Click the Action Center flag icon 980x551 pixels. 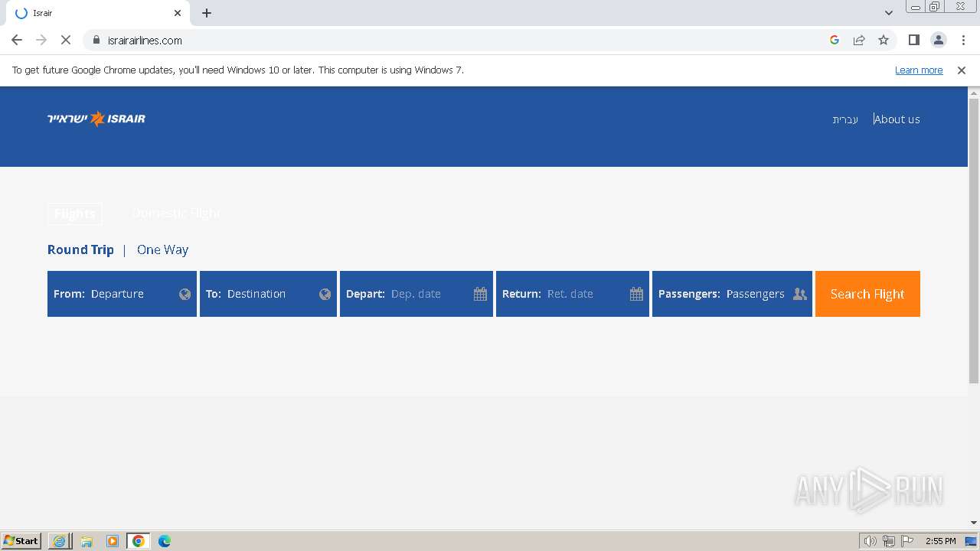pyautogui.click(x=907, y=541)
